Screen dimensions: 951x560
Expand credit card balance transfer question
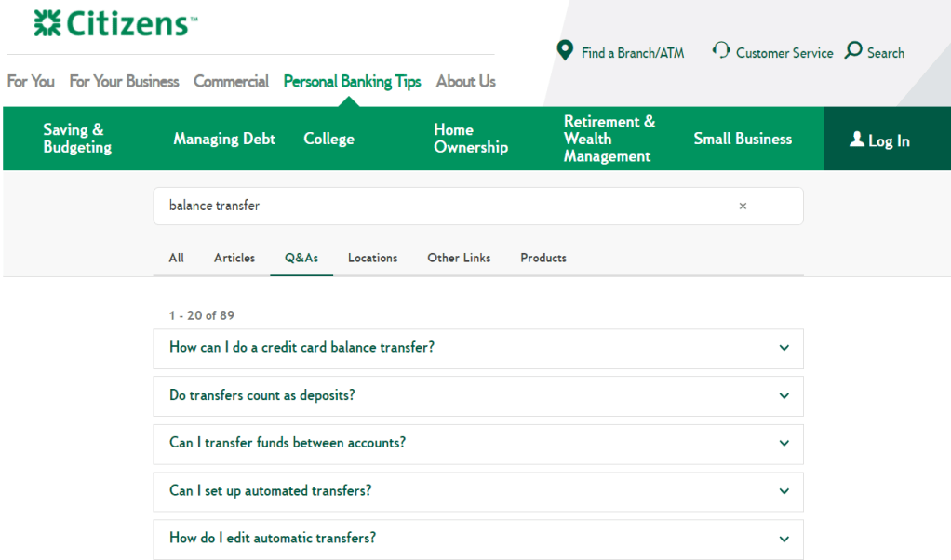tap(784, 348)
